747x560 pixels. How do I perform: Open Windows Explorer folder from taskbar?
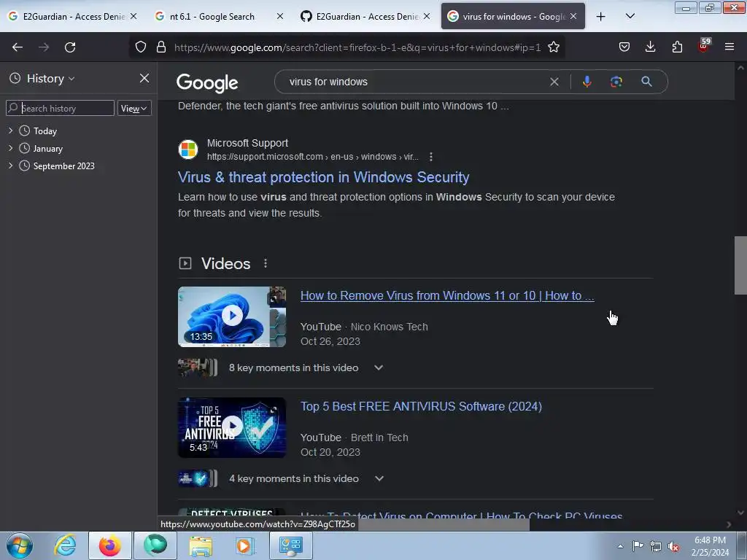(201, 545)
